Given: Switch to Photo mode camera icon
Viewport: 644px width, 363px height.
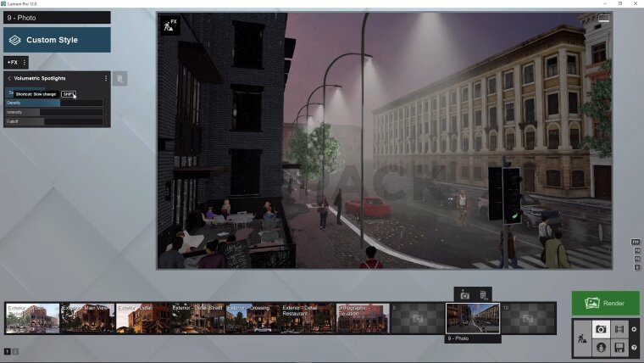Looking at the screenshot, I should [601, 329].
